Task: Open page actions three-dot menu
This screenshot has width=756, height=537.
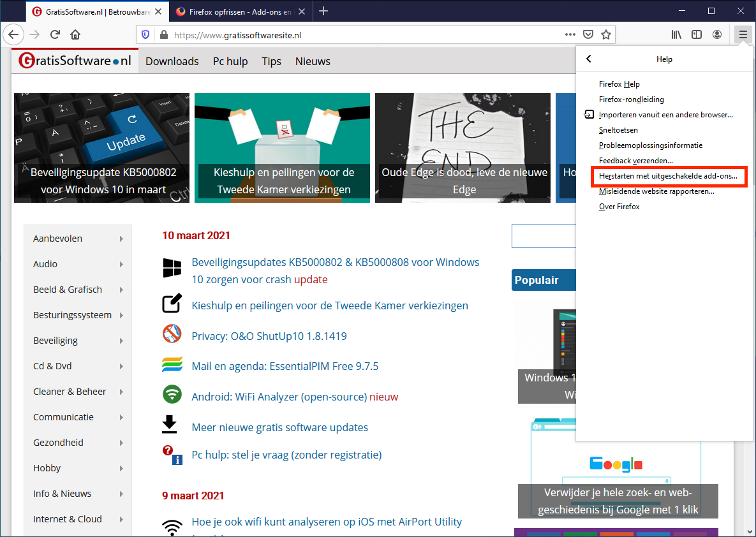Action: pos(570,35)
